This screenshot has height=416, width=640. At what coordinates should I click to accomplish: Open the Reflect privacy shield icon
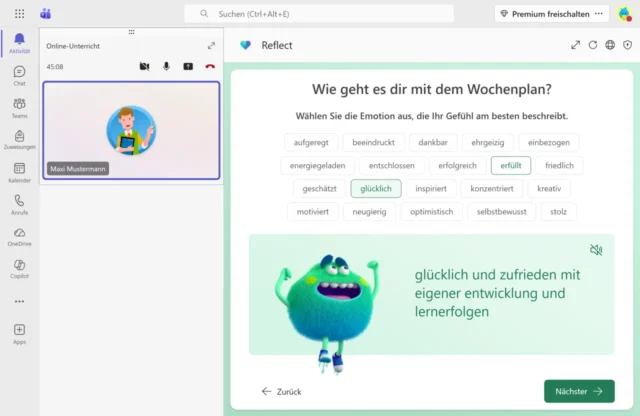point(627,45)
